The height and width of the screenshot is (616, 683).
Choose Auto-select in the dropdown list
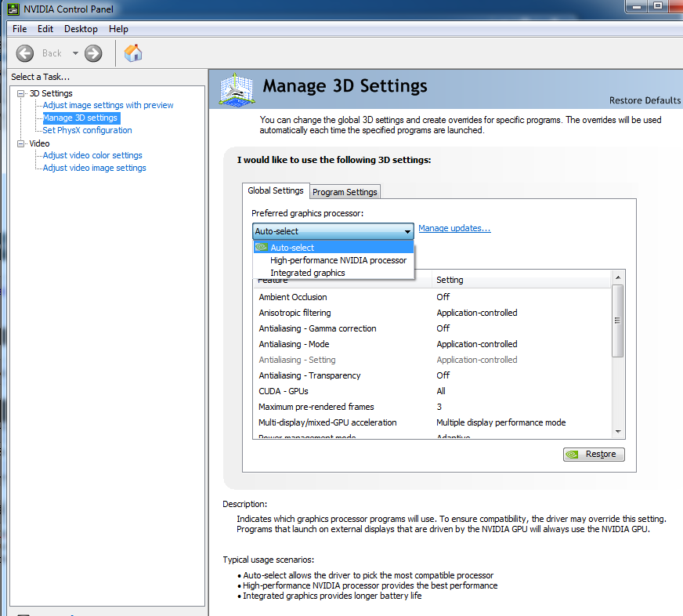333,247
